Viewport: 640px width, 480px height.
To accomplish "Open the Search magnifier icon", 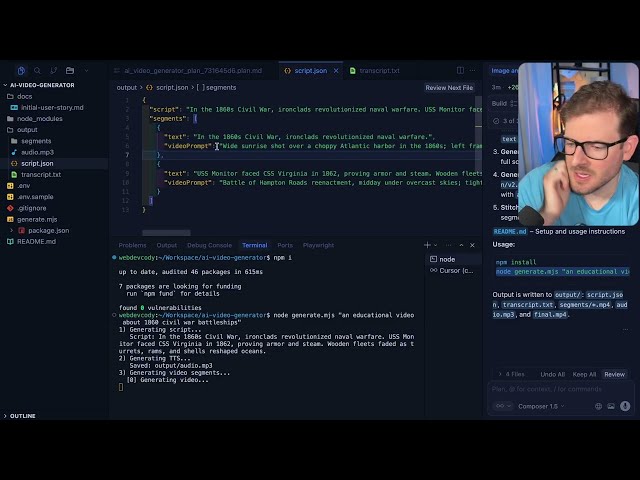I will (37, 71).
